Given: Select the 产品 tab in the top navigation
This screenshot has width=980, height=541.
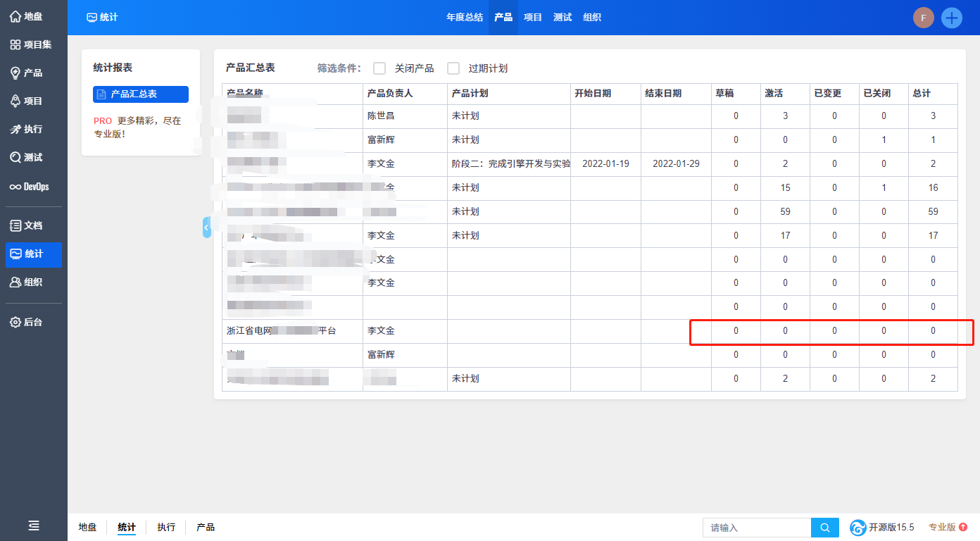Looking at the screenshot, I should click(503, 18).
